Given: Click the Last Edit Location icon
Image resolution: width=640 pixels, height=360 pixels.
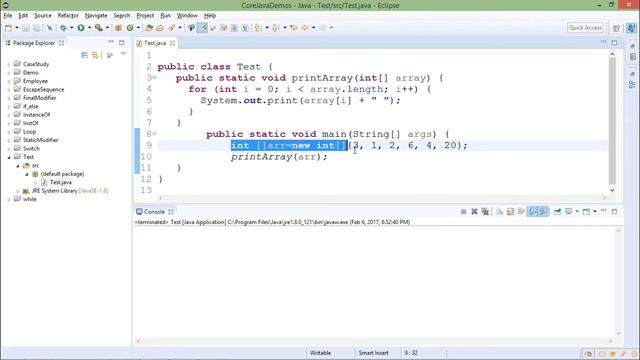Looking at the screenshot, I should click(293, 28).
